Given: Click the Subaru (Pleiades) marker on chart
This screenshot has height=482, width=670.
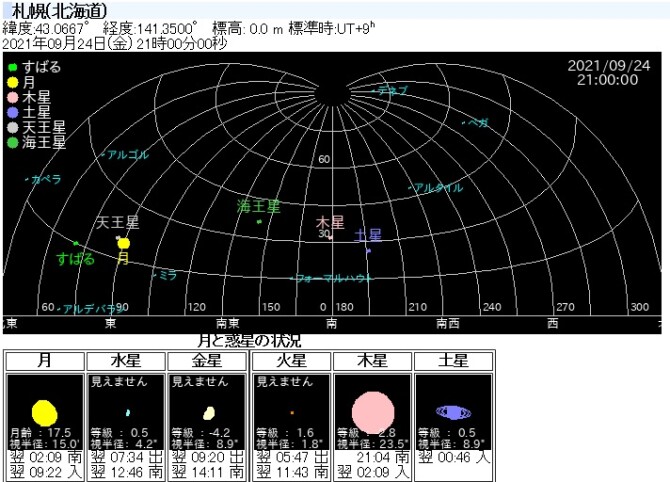Looking at the screenshot, I should 76,244.
